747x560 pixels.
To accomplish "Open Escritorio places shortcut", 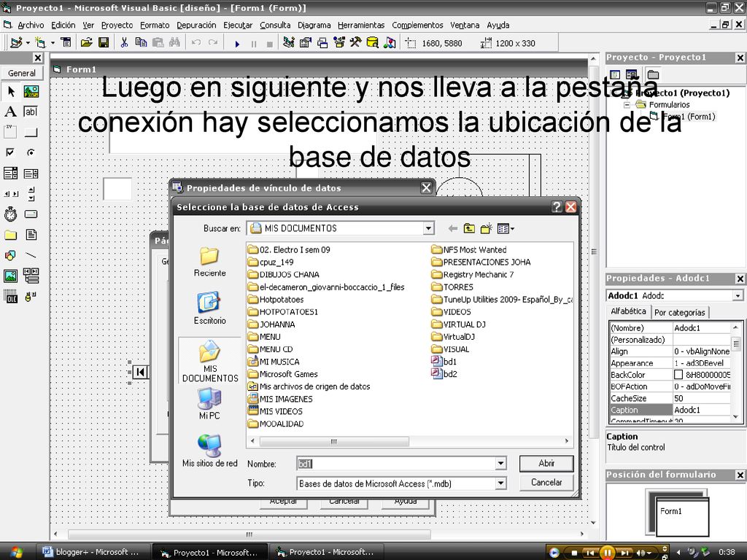I will tap(209, 308).
